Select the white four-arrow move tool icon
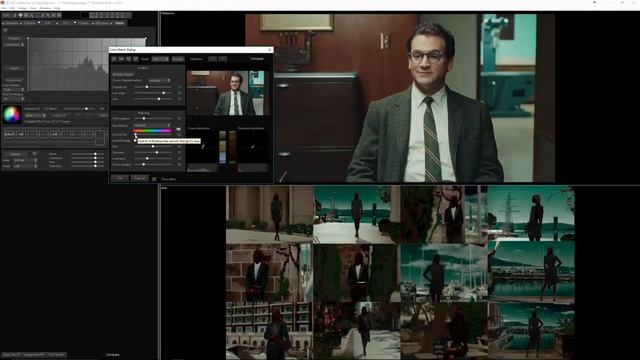Viewport: 640px width, 360px height. point(20,15)
